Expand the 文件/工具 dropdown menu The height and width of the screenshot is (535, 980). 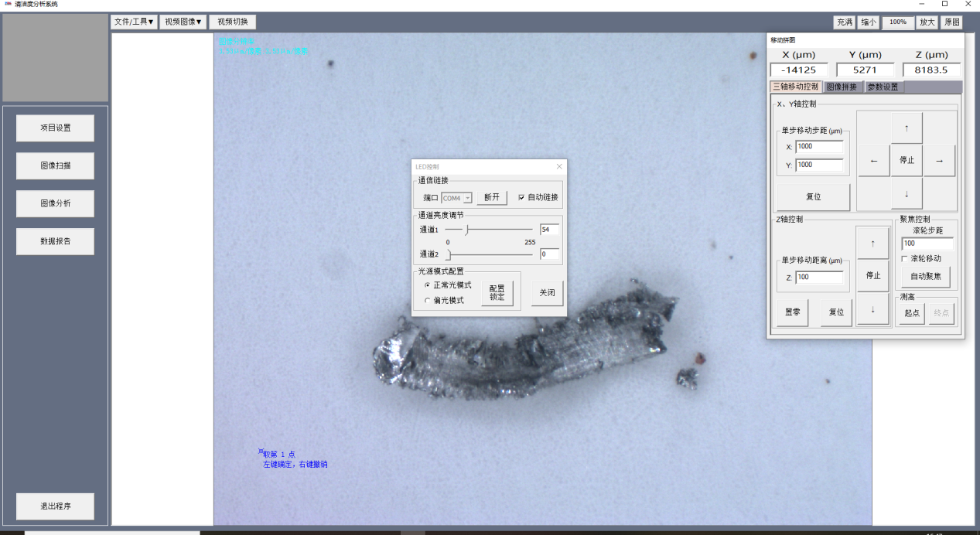(134, 22)
